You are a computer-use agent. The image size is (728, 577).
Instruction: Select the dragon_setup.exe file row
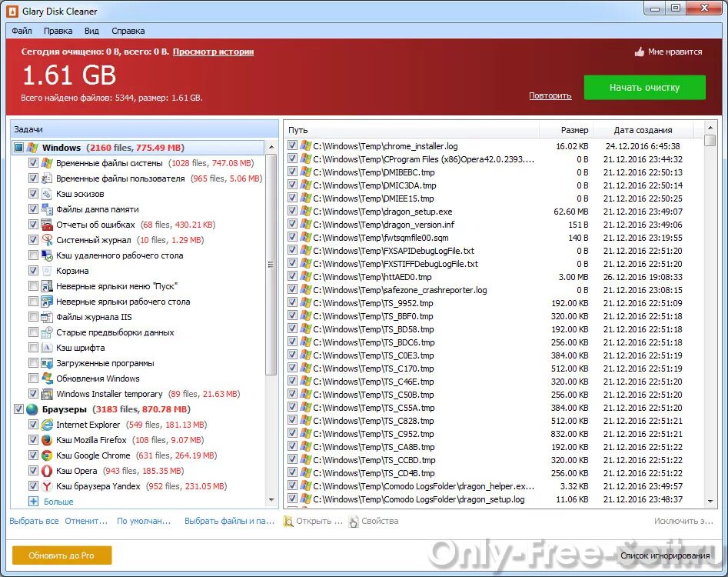494,212
